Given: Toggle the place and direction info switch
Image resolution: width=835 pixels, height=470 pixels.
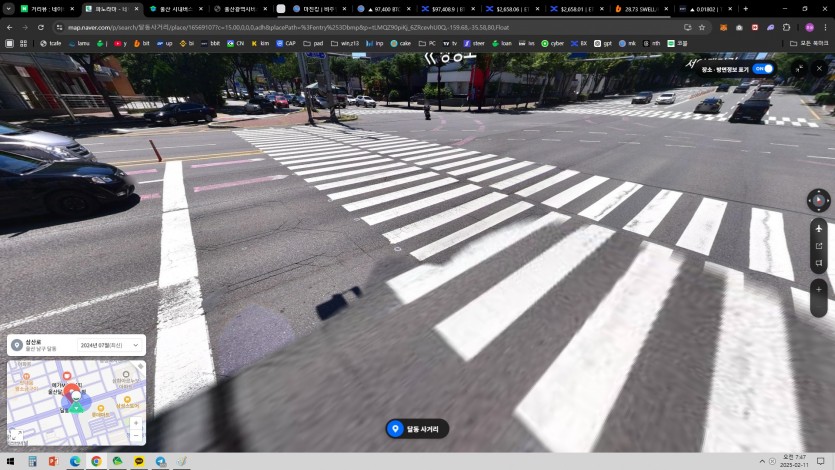Looking at the screenshot, I should (763, 69).
